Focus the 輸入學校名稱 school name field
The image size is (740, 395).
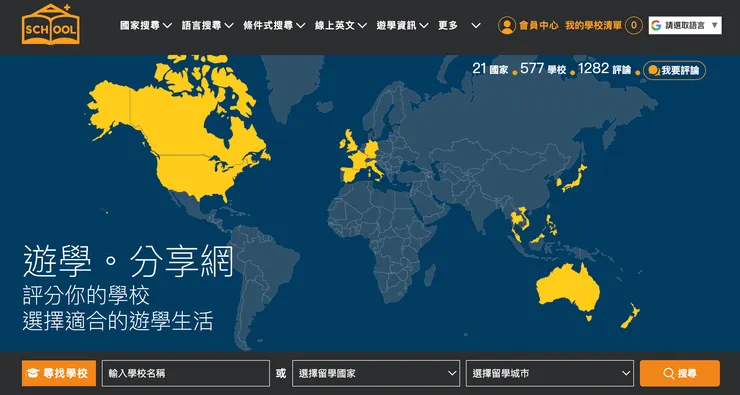point(185,373)
